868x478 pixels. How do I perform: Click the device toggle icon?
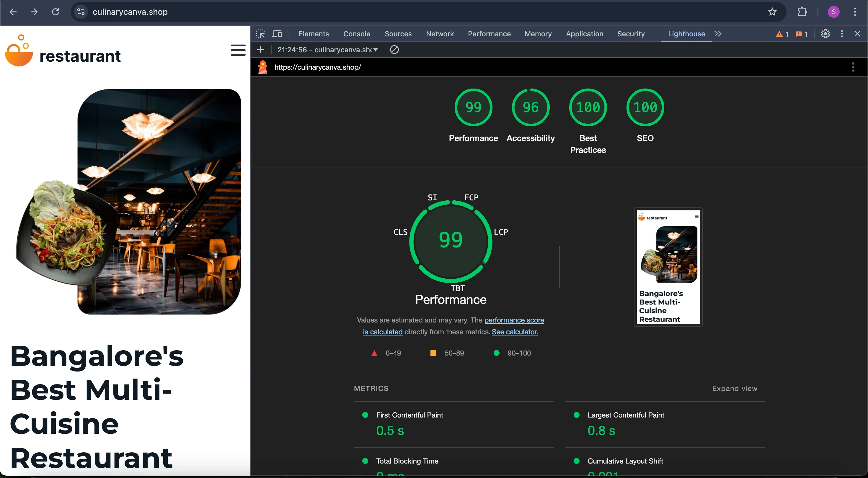(277, 34)
